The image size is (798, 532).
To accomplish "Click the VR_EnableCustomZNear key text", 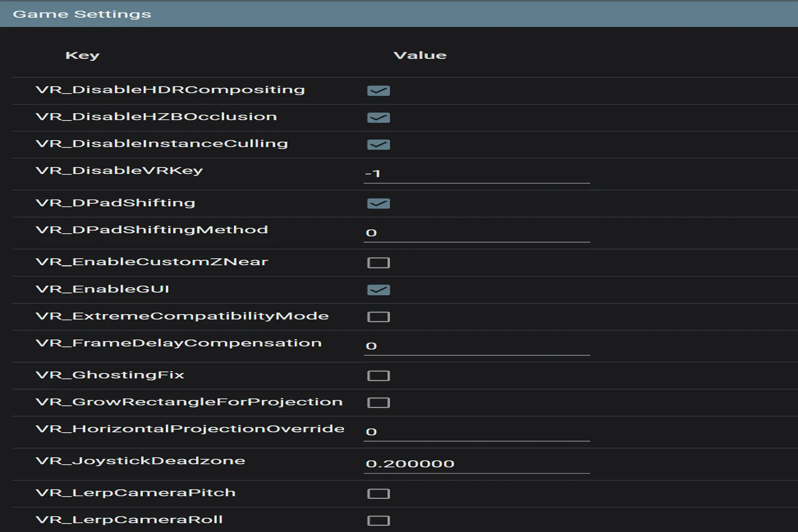I will (152, 262).
